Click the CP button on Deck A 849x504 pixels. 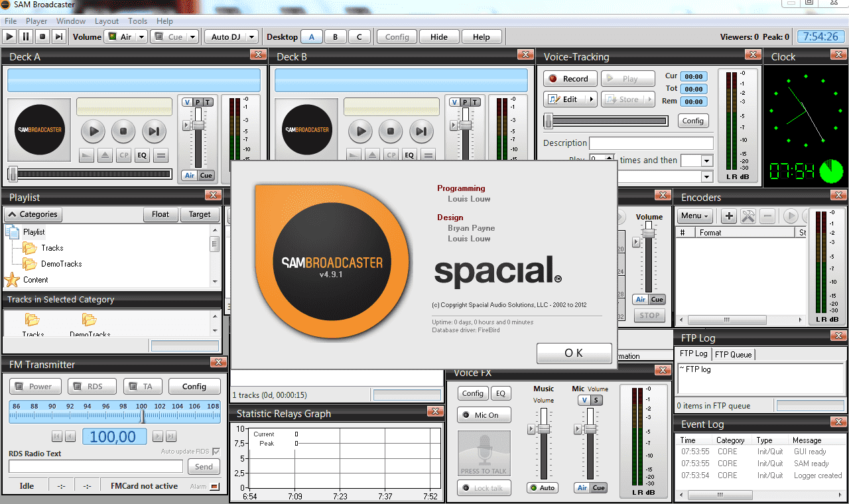coord(123,156)
